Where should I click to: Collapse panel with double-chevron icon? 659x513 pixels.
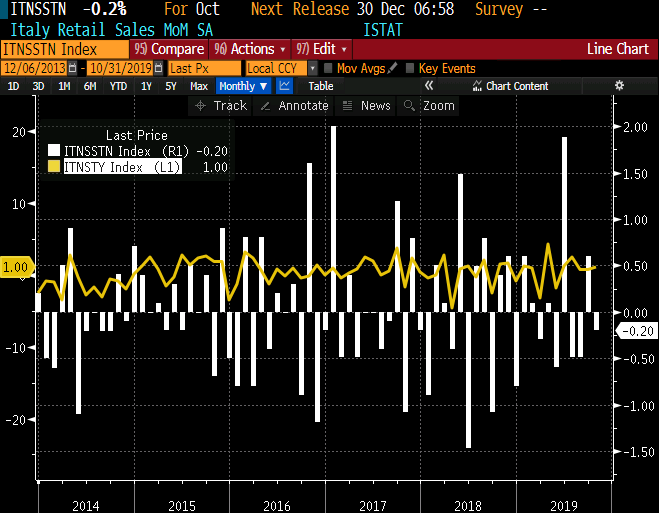point(475,87)
